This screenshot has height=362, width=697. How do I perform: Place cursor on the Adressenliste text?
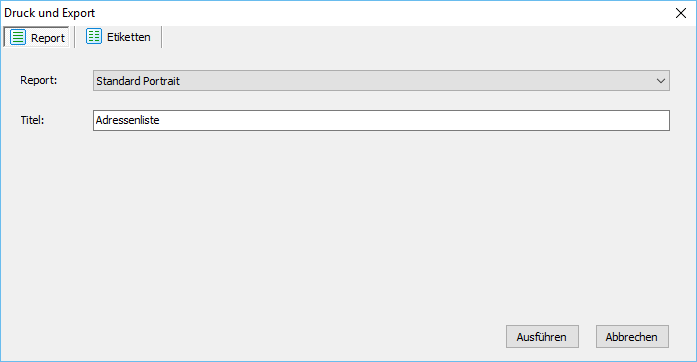click(x=128, y=120)
